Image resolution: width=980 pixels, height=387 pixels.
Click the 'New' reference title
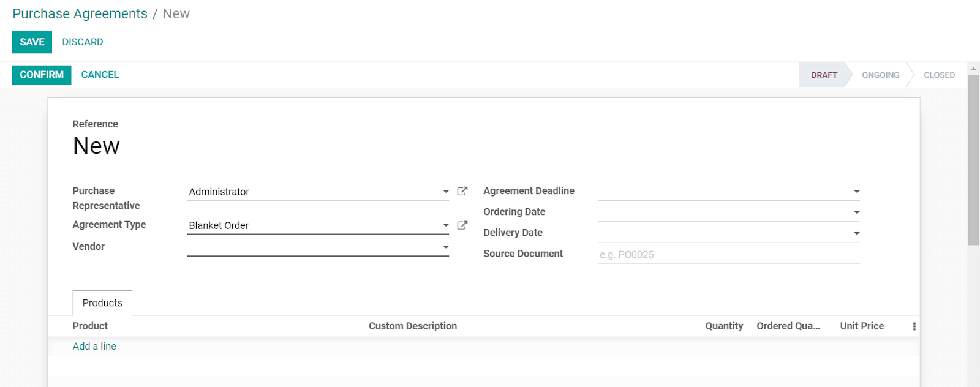tap(96, 146)
